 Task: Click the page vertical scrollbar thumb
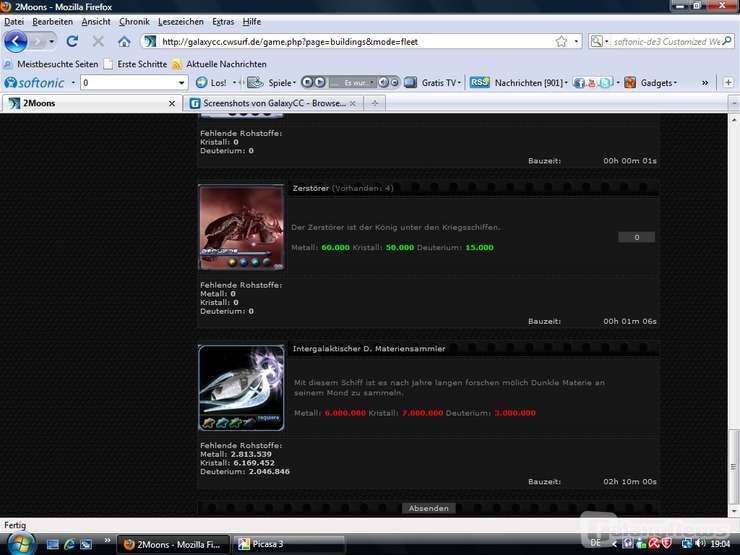point(733,466)
